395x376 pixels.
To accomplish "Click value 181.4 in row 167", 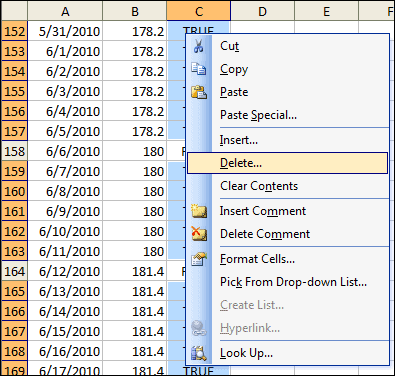I will 135,331.
